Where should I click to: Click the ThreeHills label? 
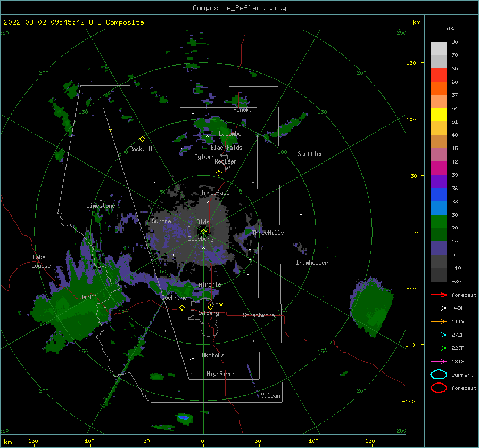pos(268,233)
